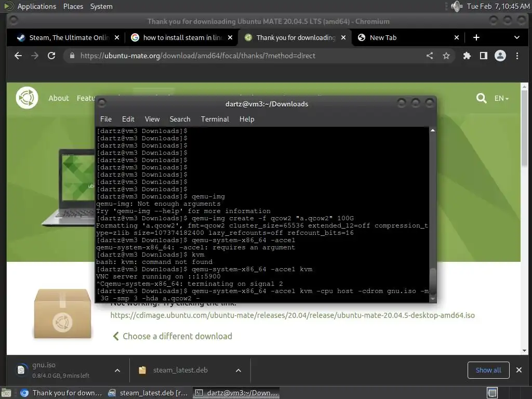Select Chromium 'Thank you for down...' taskbar button

click(x=61, y=393)
